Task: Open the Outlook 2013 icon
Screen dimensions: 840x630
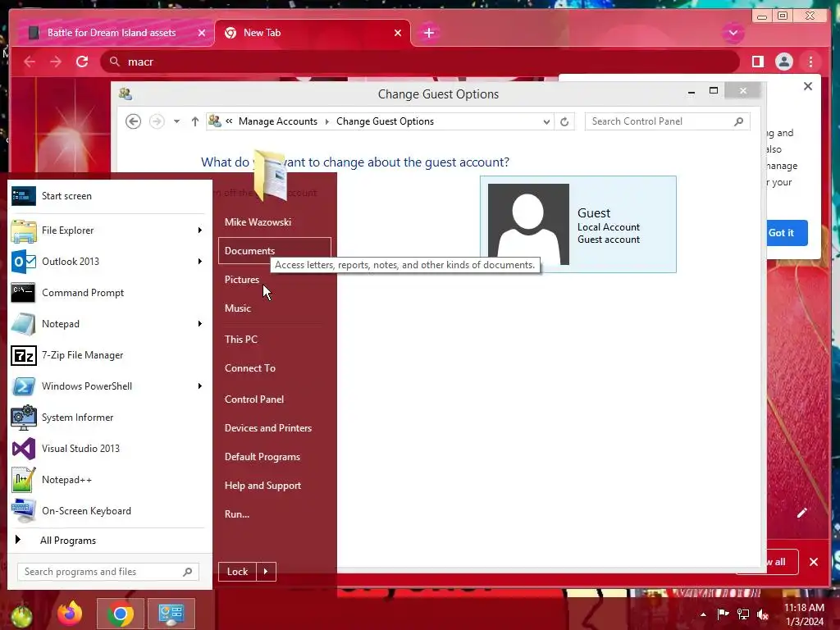Action: point(24,262)
